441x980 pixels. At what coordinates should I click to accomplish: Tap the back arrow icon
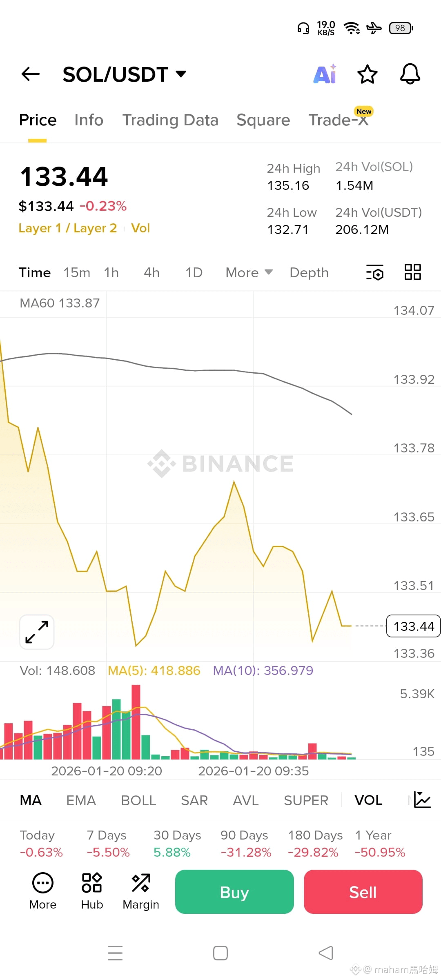coord(31,74)
